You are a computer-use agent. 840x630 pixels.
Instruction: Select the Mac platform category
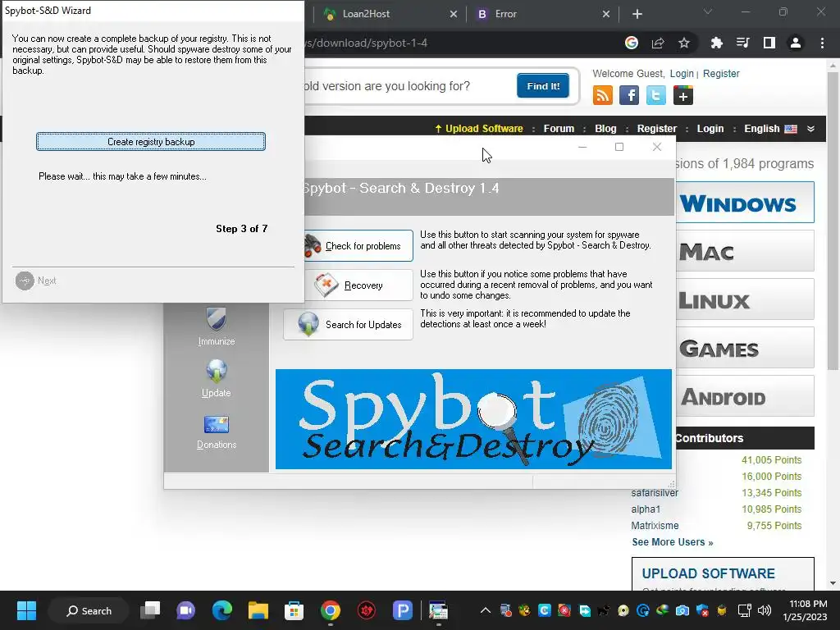pyautogui.click(x=745, y=251)
